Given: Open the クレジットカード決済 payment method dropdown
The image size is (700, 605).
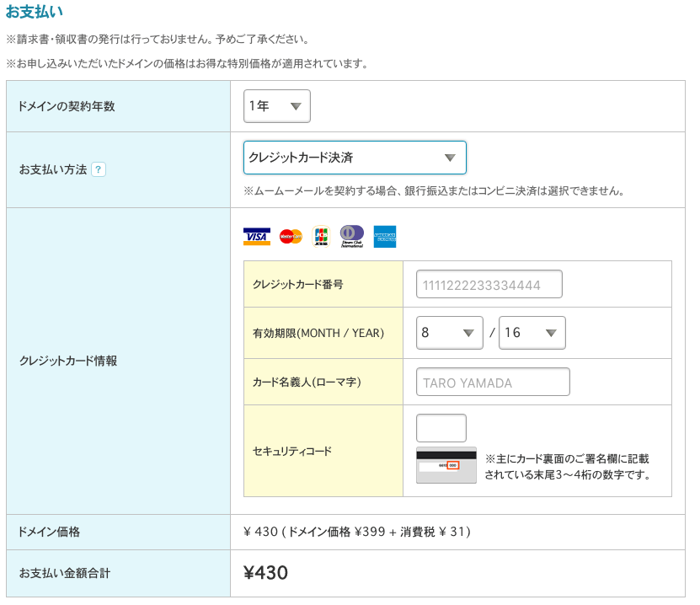Looking at the screenshot, I should [x=355, y=158].
